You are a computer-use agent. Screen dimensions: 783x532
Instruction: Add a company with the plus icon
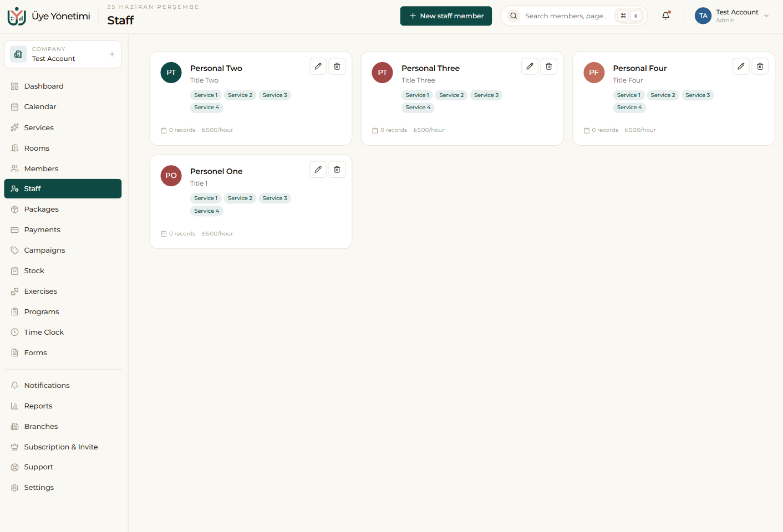(x=112, y=54)
